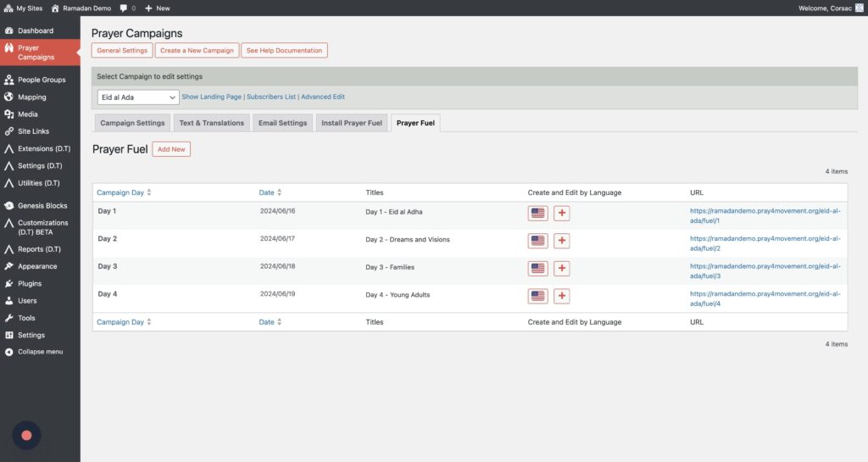The width and height of the screenshot is (868, 462).
Task: Open the Eid al Ada campaign dropdown
Action: (137, 97)
